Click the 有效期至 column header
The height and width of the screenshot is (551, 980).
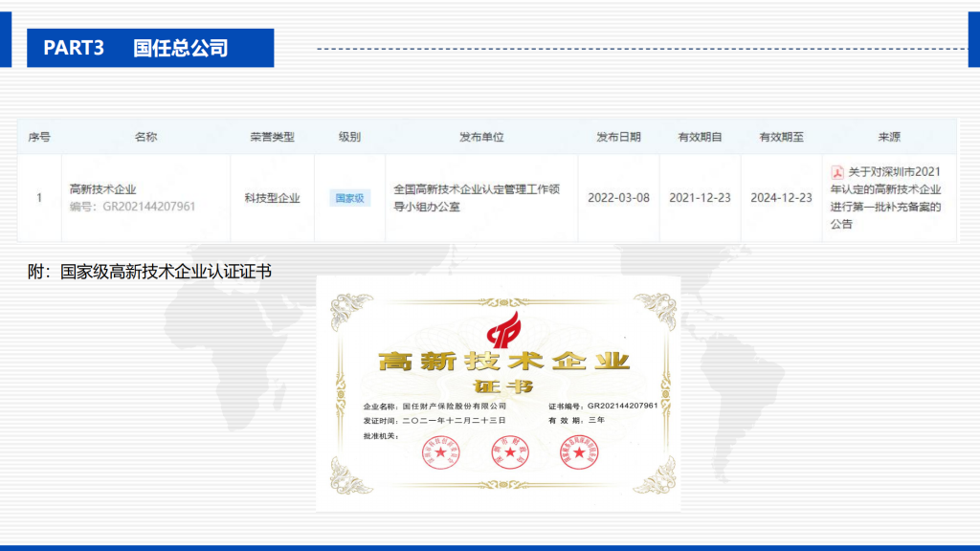(x=781, y=137)
